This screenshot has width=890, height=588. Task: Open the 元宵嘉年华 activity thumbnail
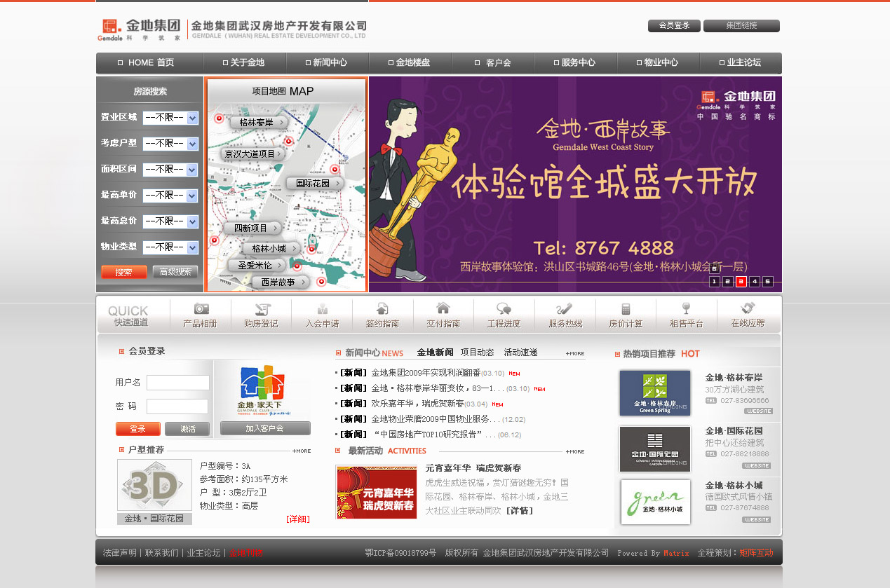(x=377, y=492)
